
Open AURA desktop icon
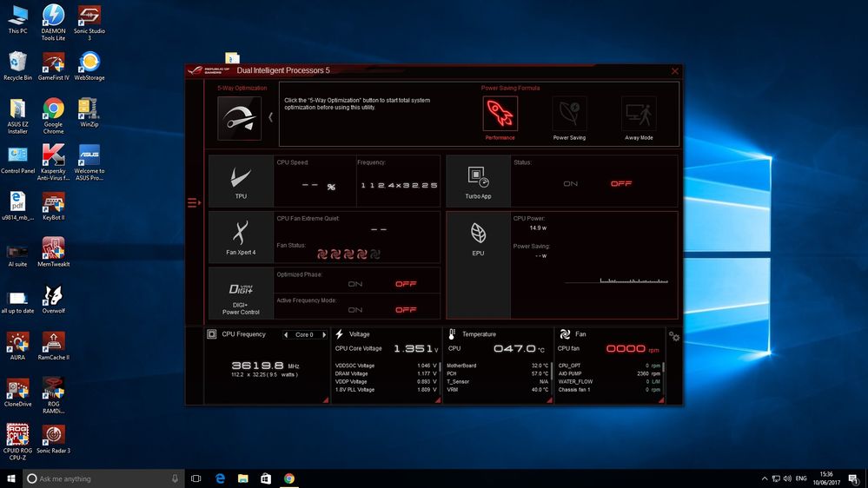[17, 346]
